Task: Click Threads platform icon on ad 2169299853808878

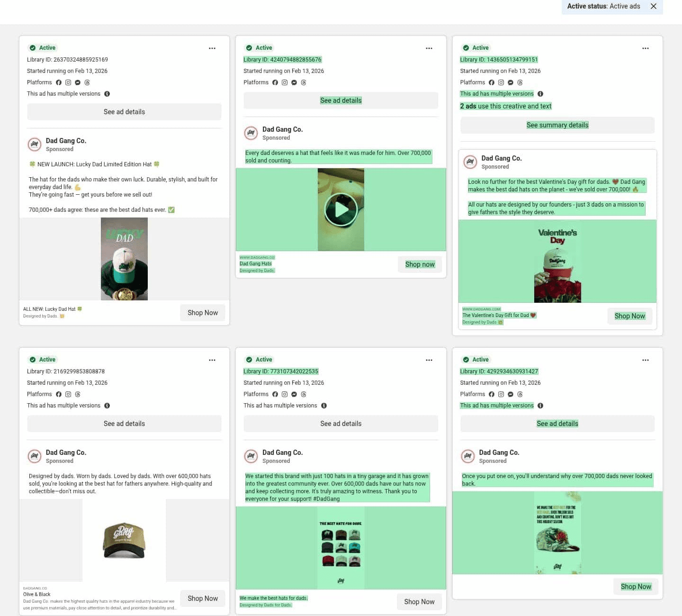Action: [78, 394]
